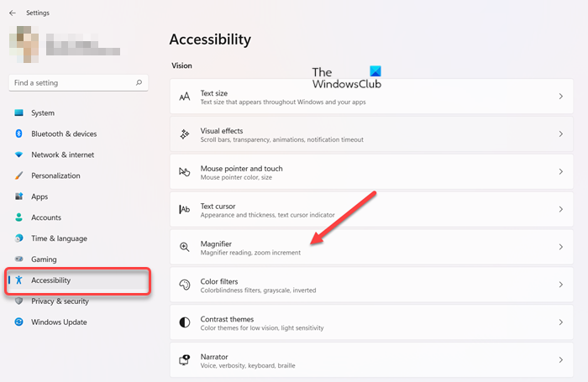
Task: Expand Text size chevron arrow
Action: (x=560, y=97)
